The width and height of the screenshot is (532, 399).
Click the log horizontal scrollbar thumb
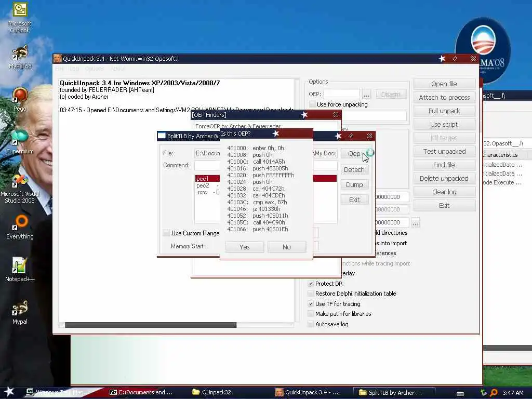[x=151, y=325]
